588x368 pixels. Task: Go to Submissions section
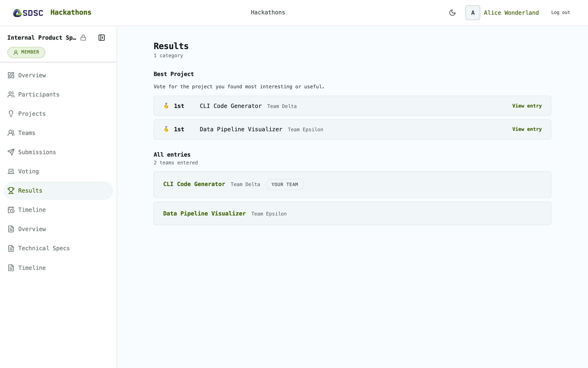pyautogui.click(x=58, y=152)
